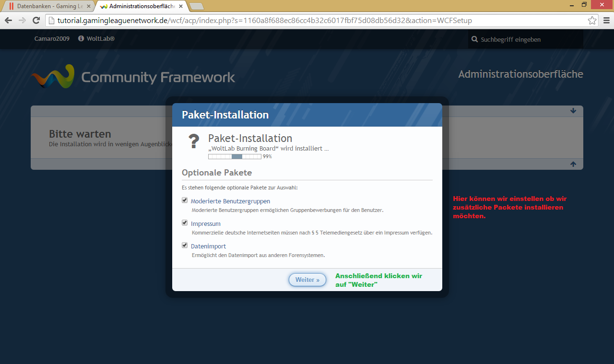Image resolution: width=614 pixels, height=364 pixels.
Task: Open the WoltLab® link in top bar
Action: tap(100, 39)
